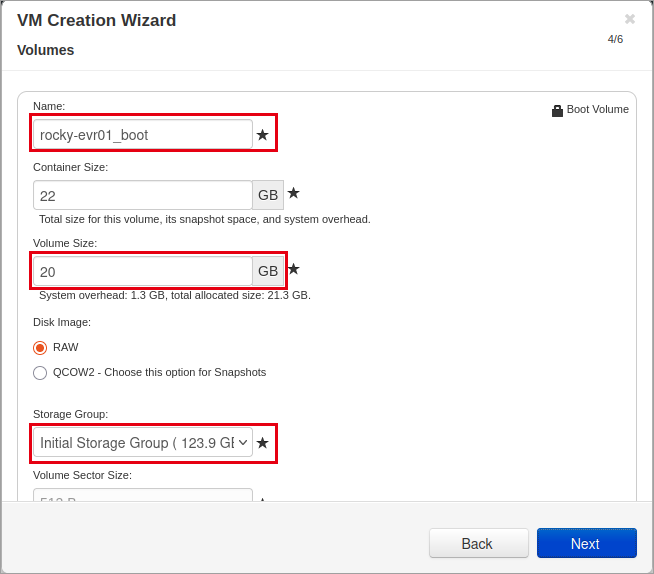The height and width of the screenshot is (574, 654).
Task: Click the star beside Storage Group dropdown
Action: [262, 443]
